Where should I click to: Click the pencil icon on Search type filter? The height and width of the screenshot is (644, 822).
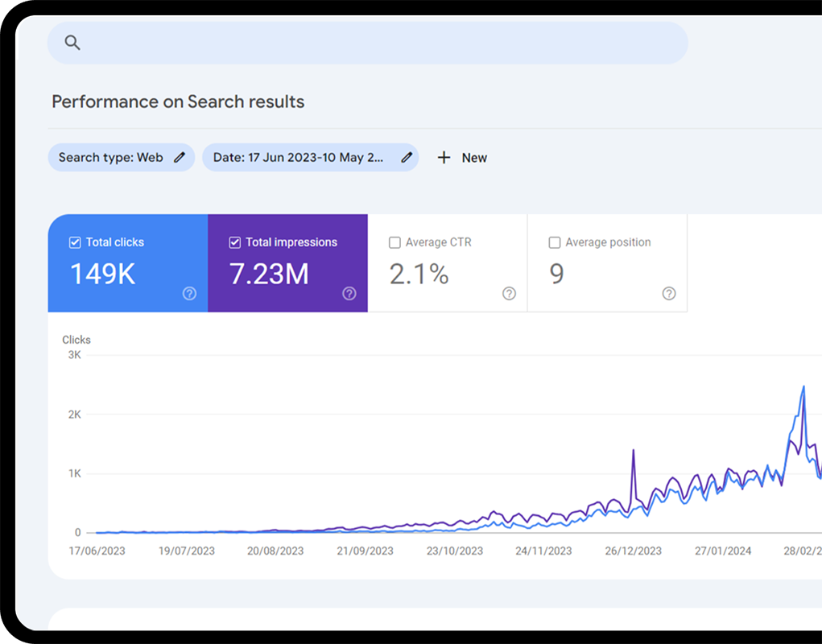pos(180,157)
